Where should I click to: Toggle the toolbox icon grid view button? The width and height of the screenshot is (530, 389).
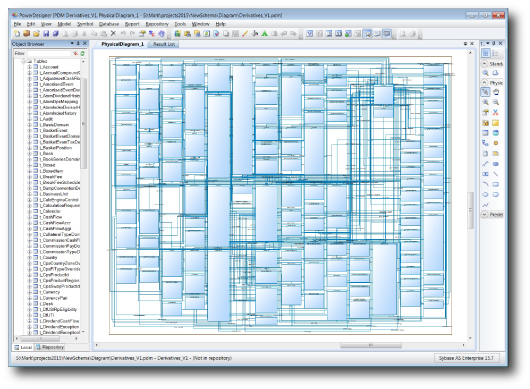click(x=486, y=53)
